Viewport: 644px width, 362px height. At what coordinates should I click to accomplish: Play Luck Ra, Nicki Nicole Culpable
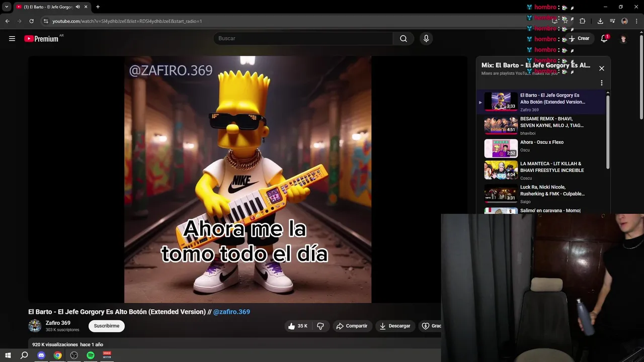point(552,191)
